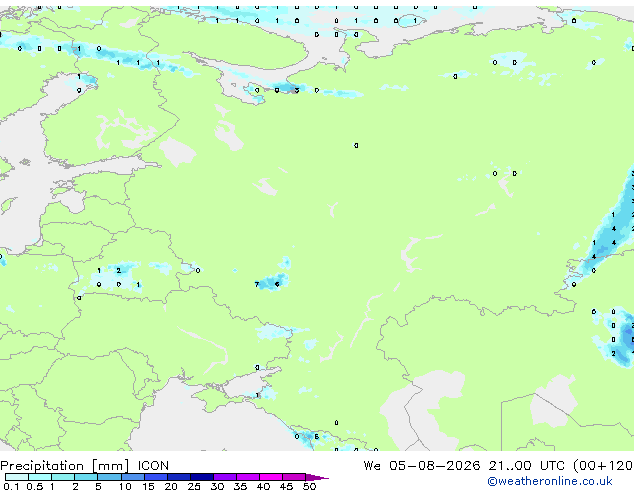The image size is (634, 490).
Task: Click the forecast date 'We 05-08-2026'
Action: (x=422, y=466)
